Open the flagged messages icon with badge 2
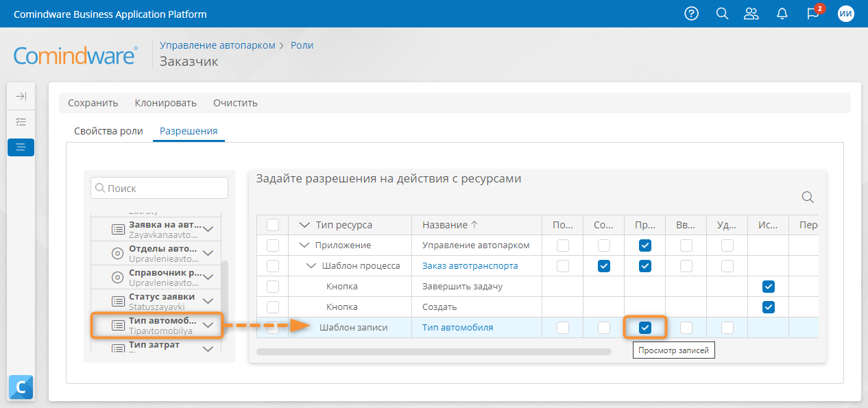868x408 pixels. tap(814, 13)
